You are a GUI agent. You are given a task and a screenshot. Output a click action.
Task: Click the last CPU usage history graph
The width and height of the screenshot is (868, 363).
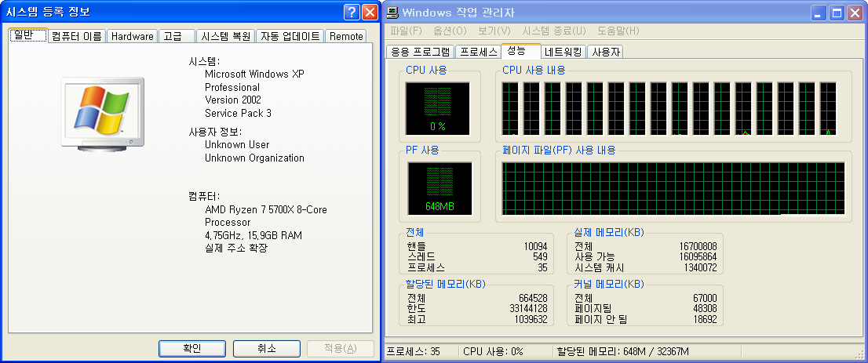(828, 108)
